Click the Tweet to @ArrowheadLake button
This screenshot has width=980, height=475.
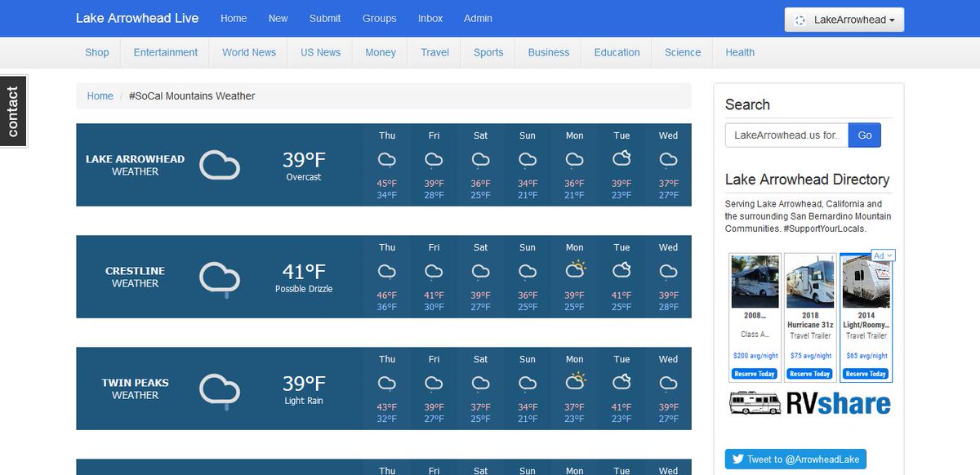[x=795, y=459]
